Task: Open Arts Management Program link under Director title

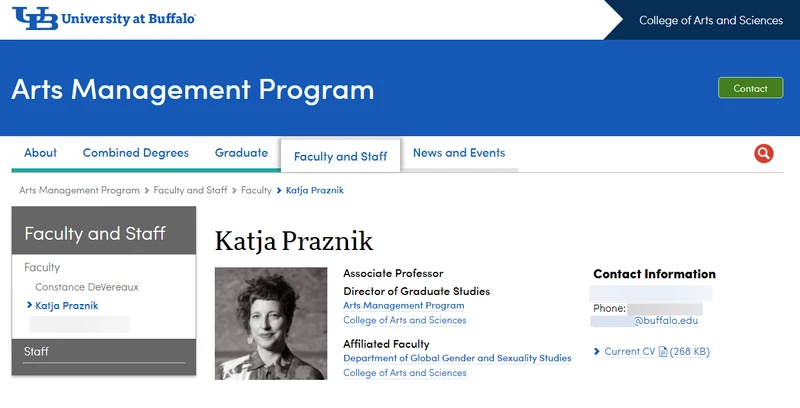Action: (404, 305)
